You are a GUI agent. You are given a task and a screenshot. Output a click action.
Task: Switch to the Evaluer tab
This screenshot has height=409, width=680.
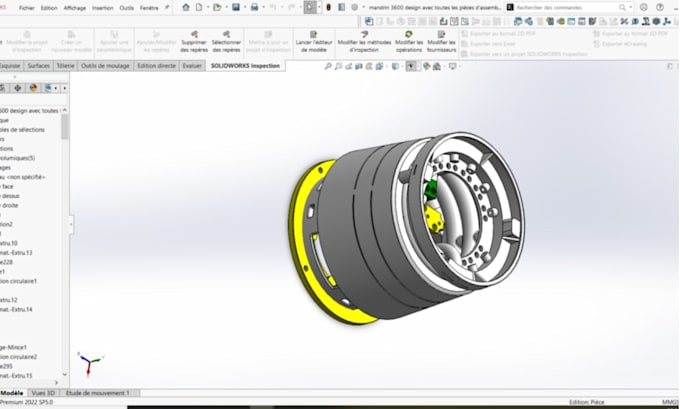[x=192, y=66]
